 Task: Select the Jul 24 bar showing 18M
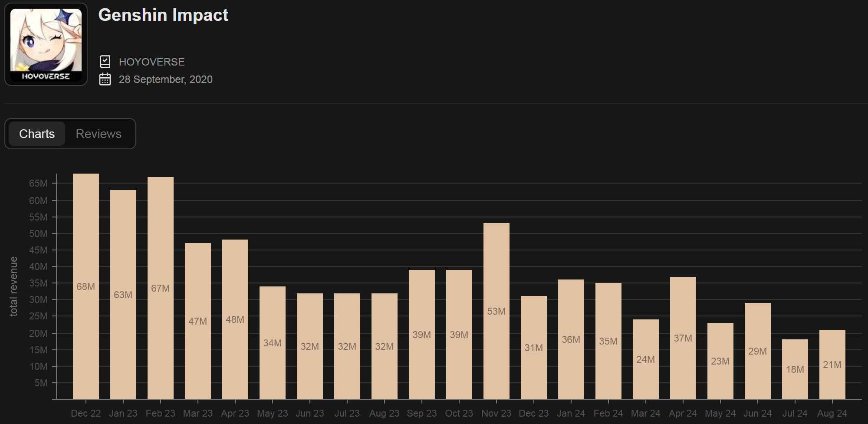[x=795, y=369]
